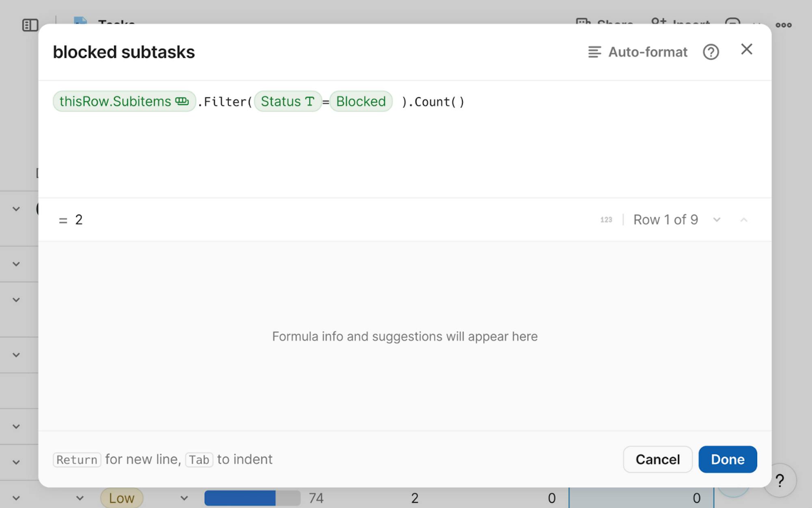Click the formula result value 2
The image size is (812, 508).
[x=79, y=220]
